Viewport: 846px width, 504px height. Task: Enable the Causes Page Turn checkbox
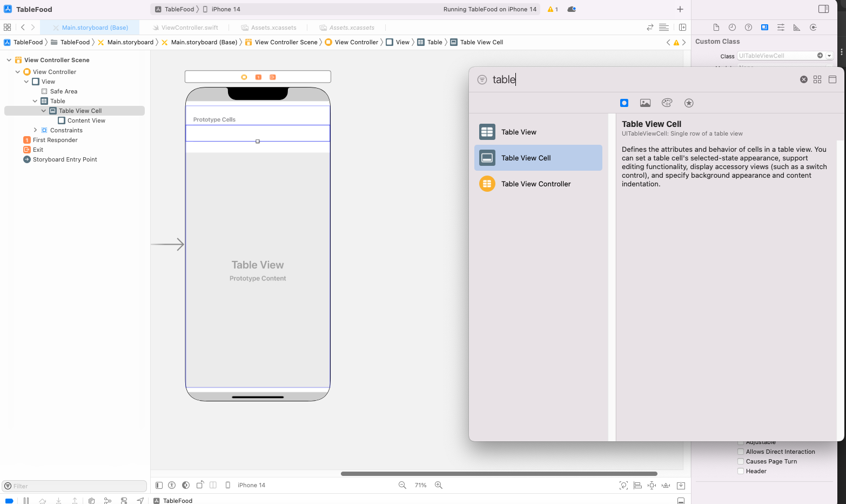[741, 461]
